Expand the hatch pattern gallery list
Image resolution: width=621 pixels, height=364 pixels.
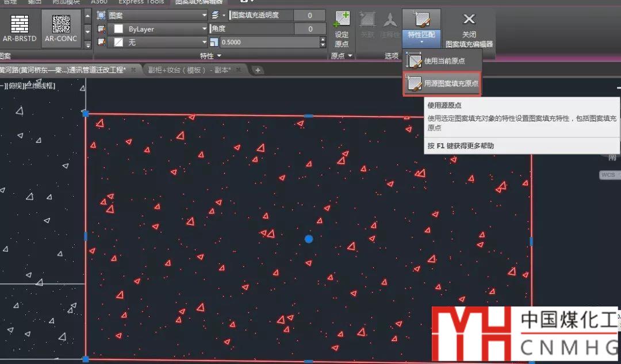click(x=88, y=45)
